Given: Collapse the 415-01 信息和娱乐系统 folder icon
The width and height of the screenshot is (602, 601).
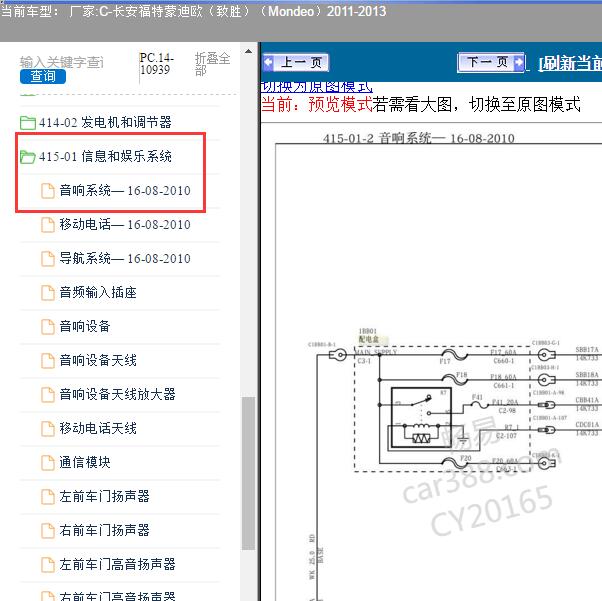Looking at the screenshot, I should coord(28,157).
